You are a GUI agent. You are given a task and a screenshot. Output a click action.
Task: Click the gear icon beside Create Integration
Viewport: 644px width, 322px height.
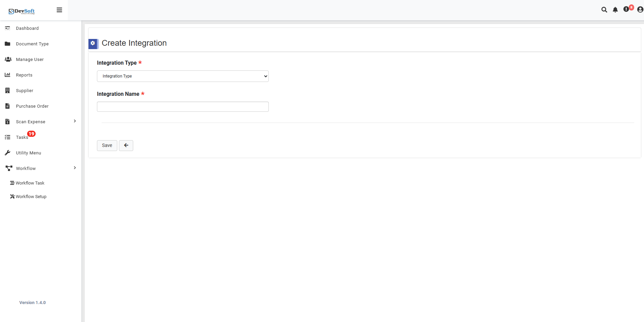pyautogui.click(x=93, y=44)
